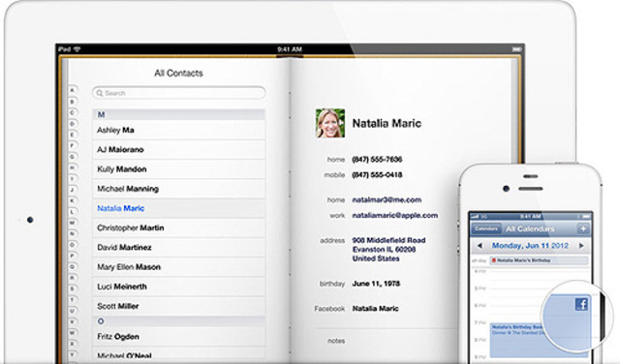Open Kully Mandon contact

point(178,169)
